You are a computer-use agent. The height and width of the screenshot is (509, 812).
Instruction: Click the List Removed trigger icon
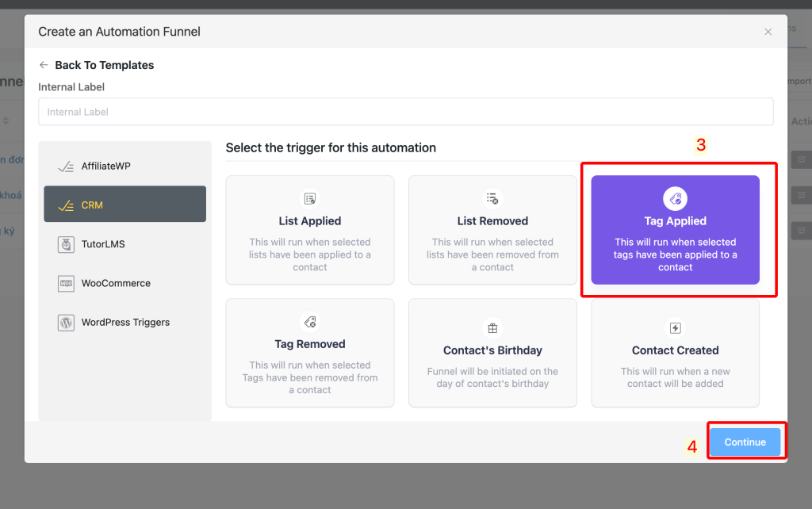[x=492, y=198]
